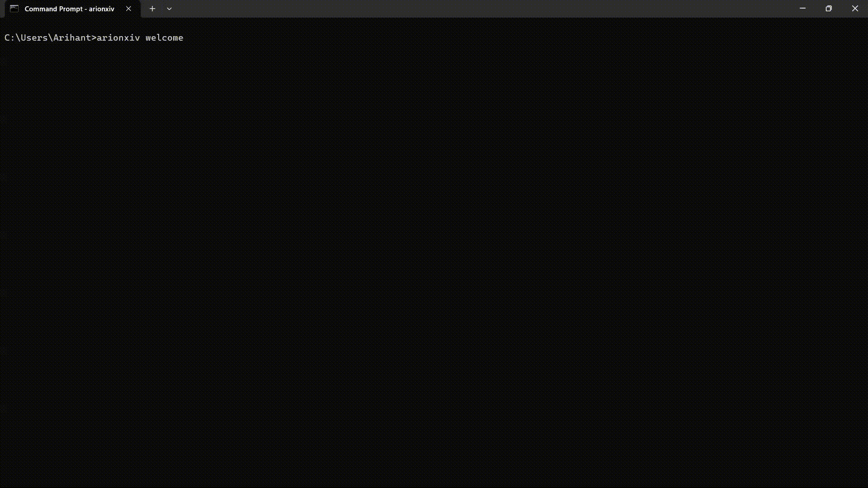This screenshot has width=868, height=488.
Task: Click the Arihant folder name in prompt
Action: [72, 38]
